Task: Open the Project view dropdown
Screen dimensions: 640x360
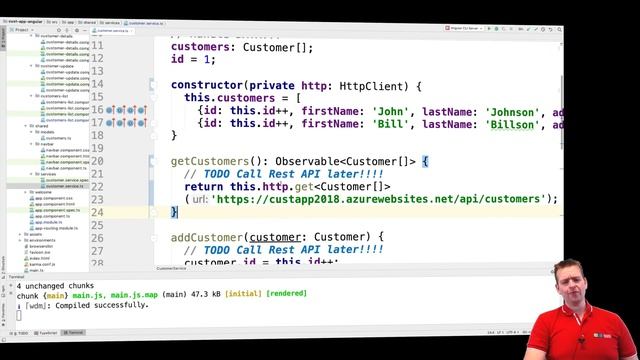Action: 22,30
